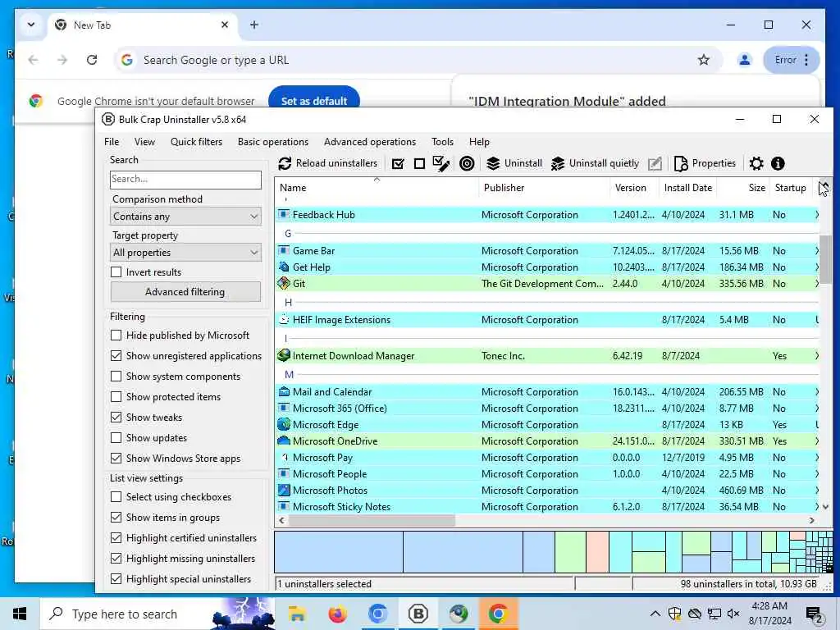The height and width of the screenshot is (630, 840).
Task: Click the Mail and Calendar row icon
Action: [283, 391]
